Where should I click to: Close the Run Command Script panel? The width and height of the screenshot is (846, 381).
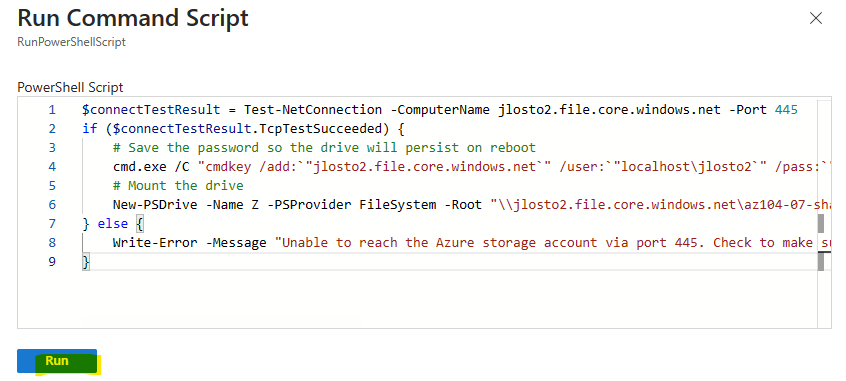click(x=816, y=18)
